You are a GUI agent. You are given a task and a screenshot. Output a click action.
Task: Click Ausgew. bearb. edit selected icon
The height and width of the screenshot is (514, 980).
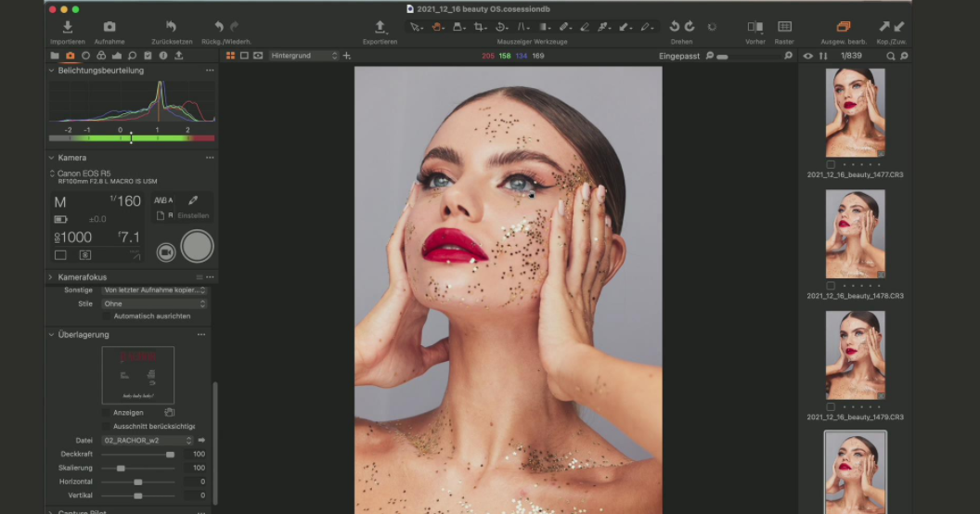click(844, 26)
